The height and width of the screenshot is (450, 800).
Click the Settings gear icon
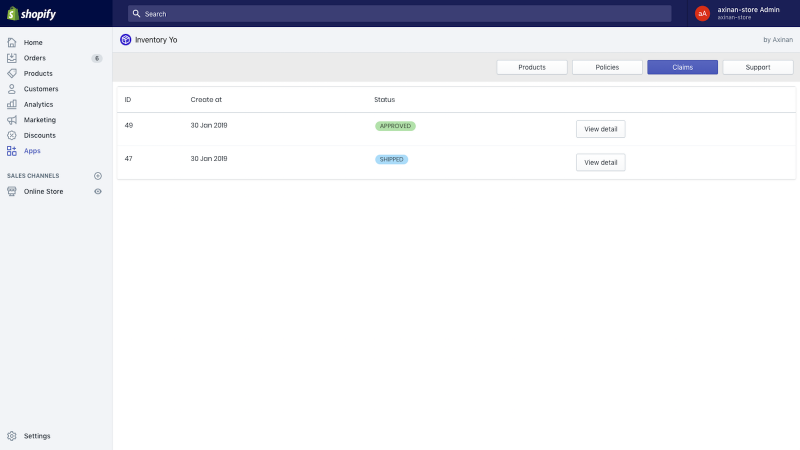point(12,436)
